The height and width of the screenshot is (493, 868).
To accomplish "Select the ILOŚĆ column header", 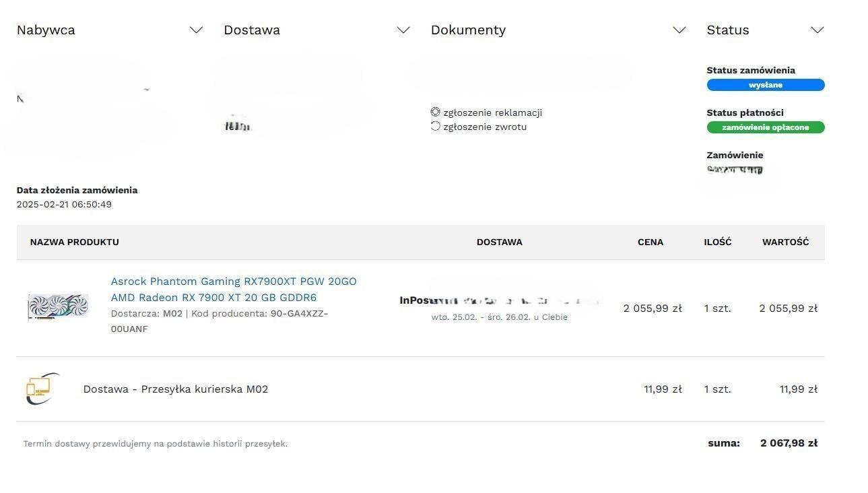I will coord(717,242).
